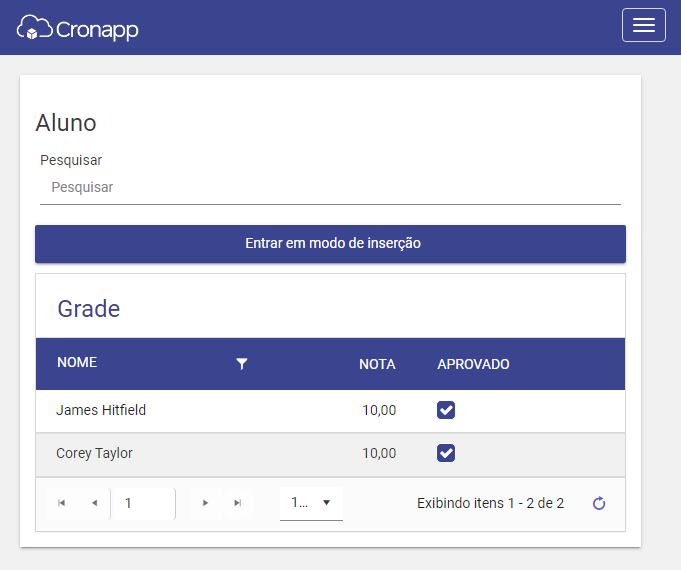681x570 pixels.
Task: Jump to the last grid page
Action: coord(238,503)
